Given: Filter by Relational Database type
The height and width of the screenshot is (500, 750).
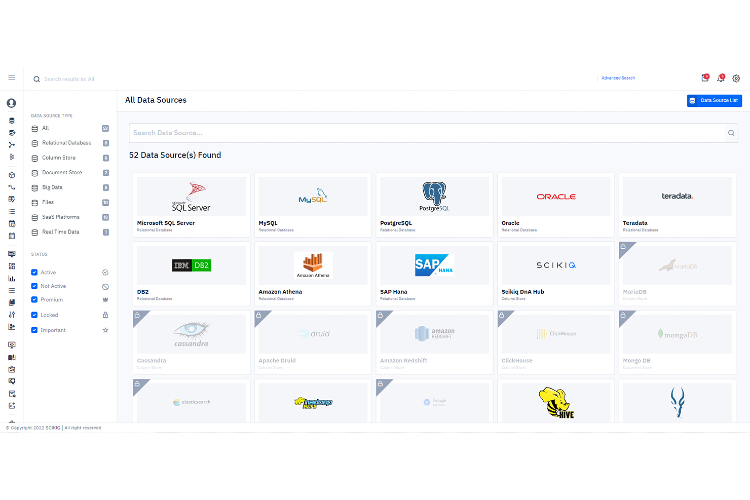Looking at the screenshot, I should [x=70, y=143].
